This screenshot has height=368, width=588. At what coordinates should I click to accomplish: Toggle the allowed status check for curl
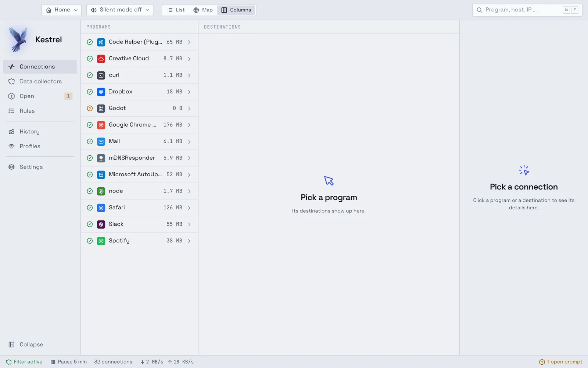tap(90, 75)
